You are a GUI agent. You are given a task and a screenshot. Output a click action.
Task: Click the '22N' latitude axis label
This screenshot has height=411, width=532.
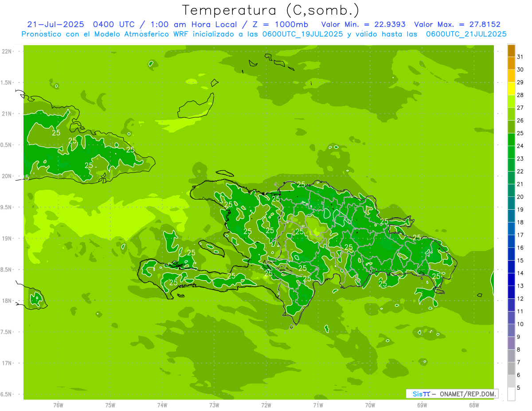[6, 51]
